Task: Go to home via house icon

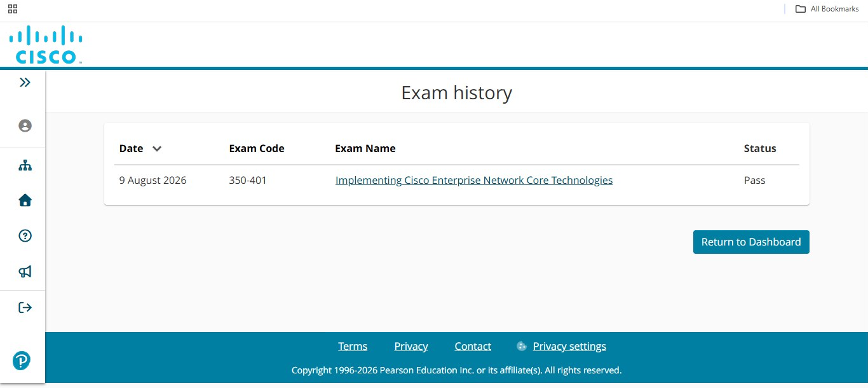Action: point(25,200)
